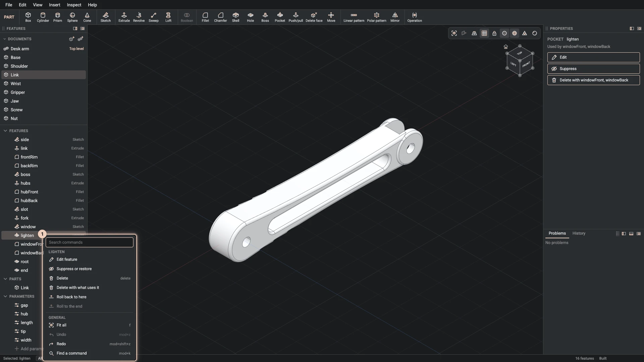Collapse the Documents section

pyautogui.click(x=5, y=39)
